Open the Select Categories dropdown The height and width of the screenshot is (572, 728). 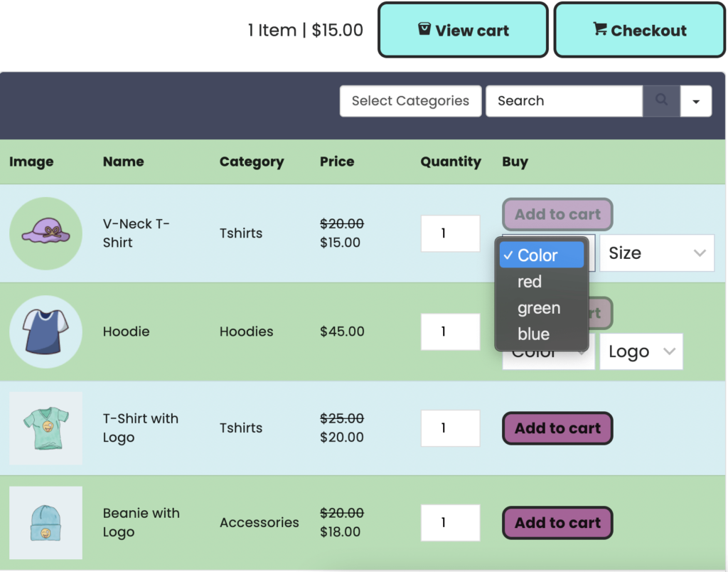point(410,100)
